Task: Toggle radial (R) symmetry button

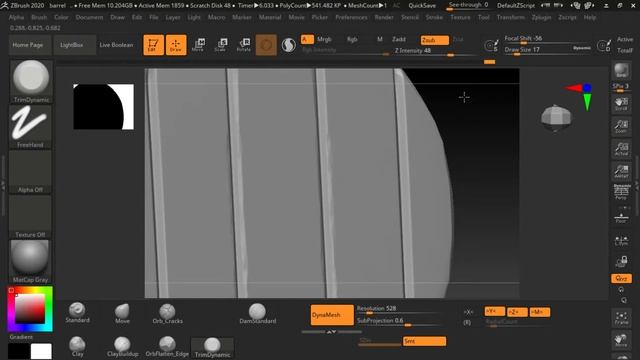Action: point(467,322)
